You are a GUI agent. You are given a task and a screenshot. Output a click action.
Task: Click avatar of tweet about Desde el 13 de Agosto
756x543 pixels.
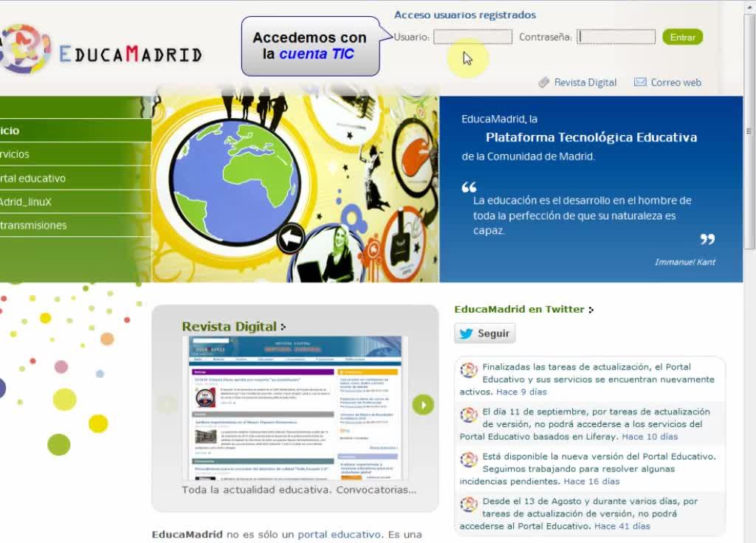[469, 504]
